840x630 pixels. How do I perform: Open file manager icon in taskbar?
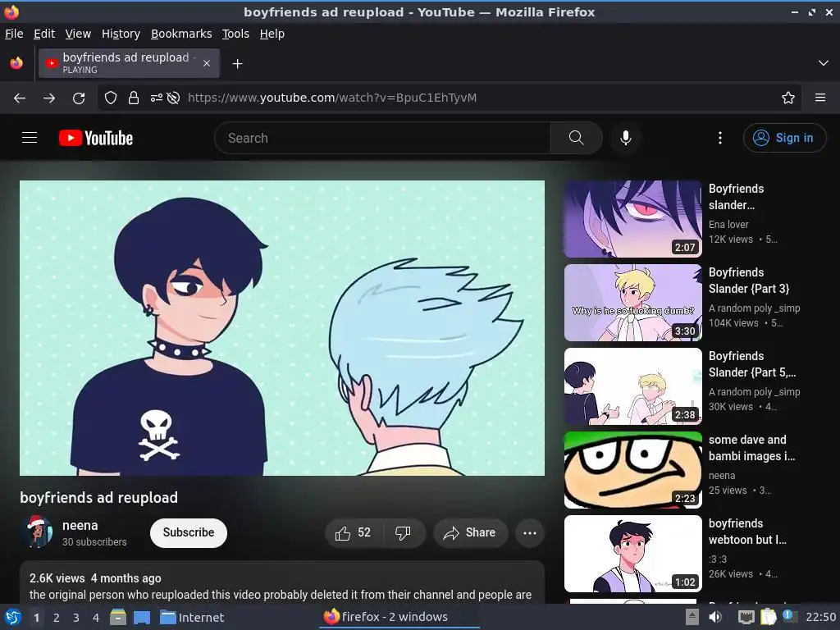118,617
